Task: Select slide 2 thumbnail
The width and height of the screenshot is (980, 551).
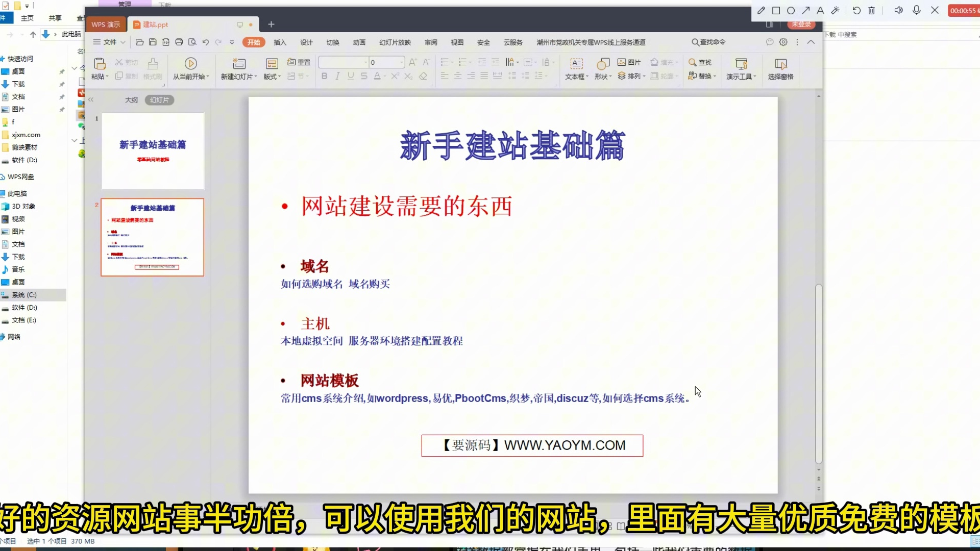Action: click(x=153, y=237)
